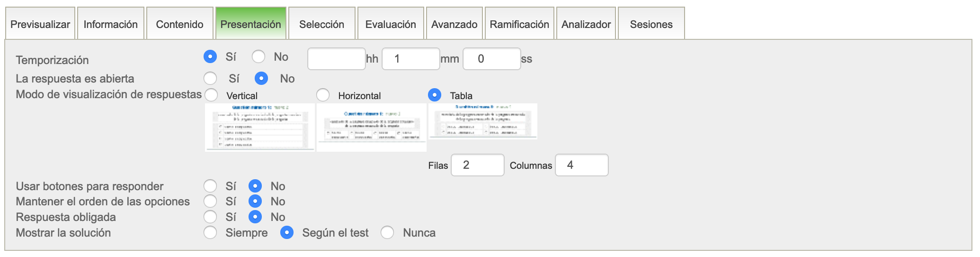Disable Temporización by selecting No
The height and width of the screenshot is (257, 980).
[258, 57]
